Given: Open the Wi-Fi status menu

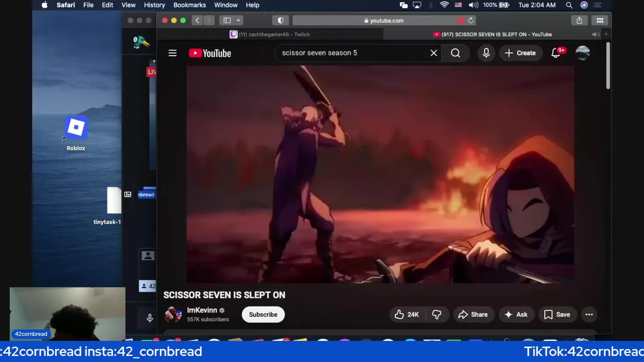Looking at the screenshot, I should [x=444, y=5].
